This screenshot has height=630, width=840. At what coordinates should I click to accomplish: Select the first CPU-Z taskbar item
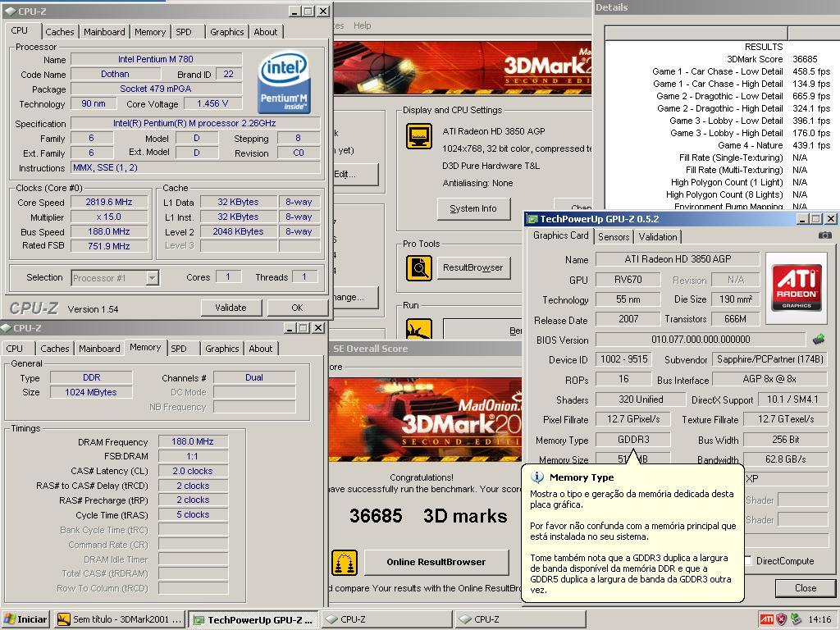pos(387,620)
